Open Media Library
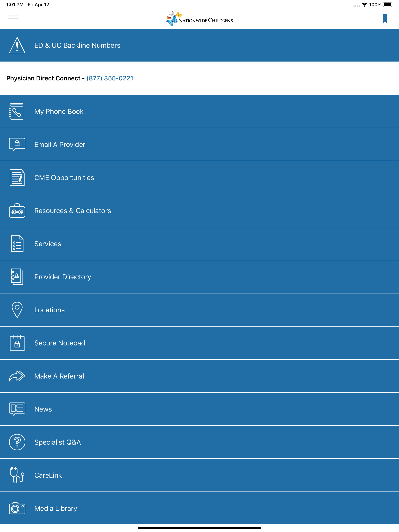The height and width of the screenshot is (532, 399). 199,508
